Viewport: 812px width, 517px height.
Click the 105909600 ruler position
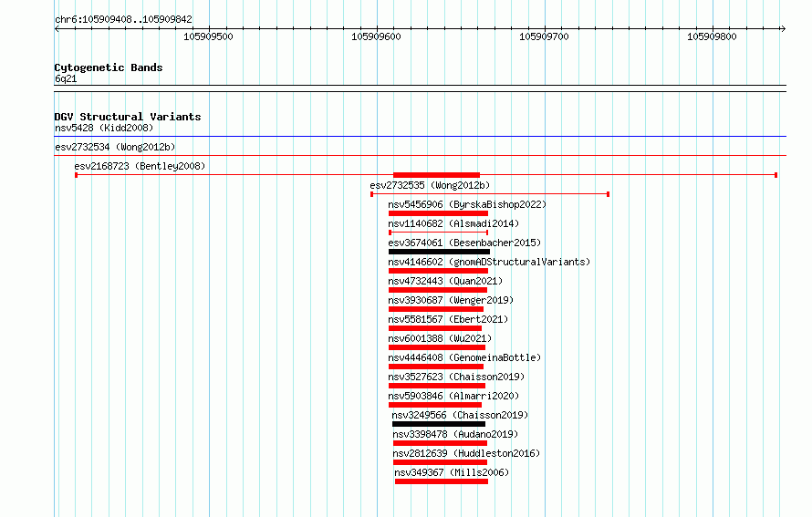(x=377, y=36)
